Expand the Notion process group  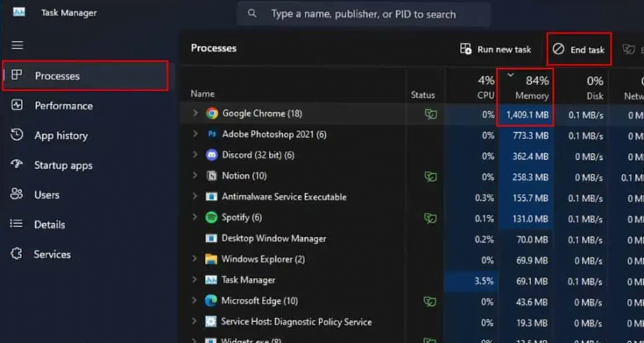click(x=195, y=176)
